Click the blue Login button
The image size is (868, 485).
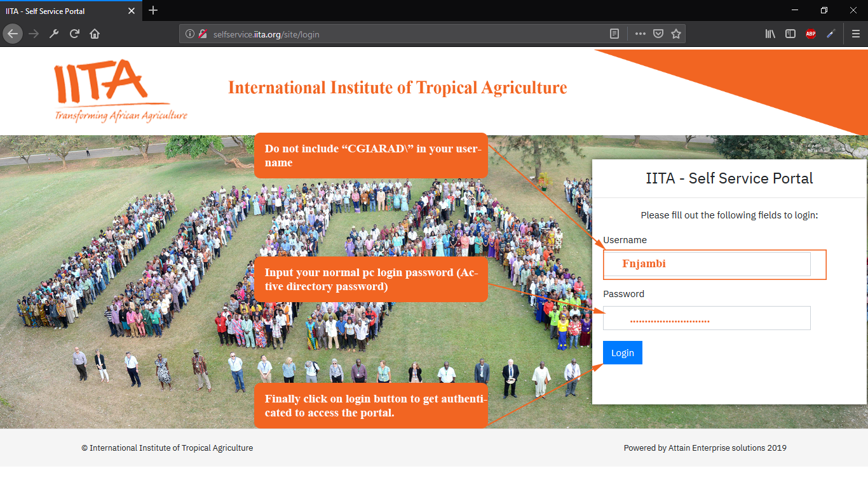623,353
